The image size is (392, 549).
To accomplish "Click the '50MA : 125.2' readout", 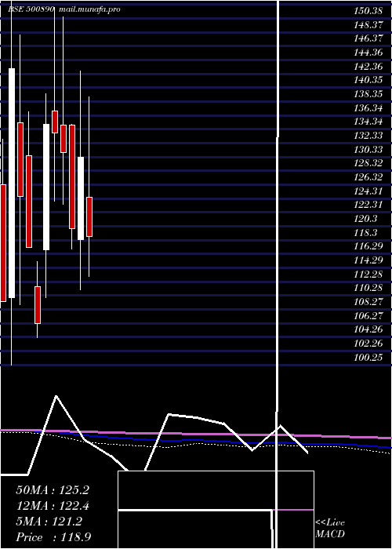I will click(x=53, y=490).
